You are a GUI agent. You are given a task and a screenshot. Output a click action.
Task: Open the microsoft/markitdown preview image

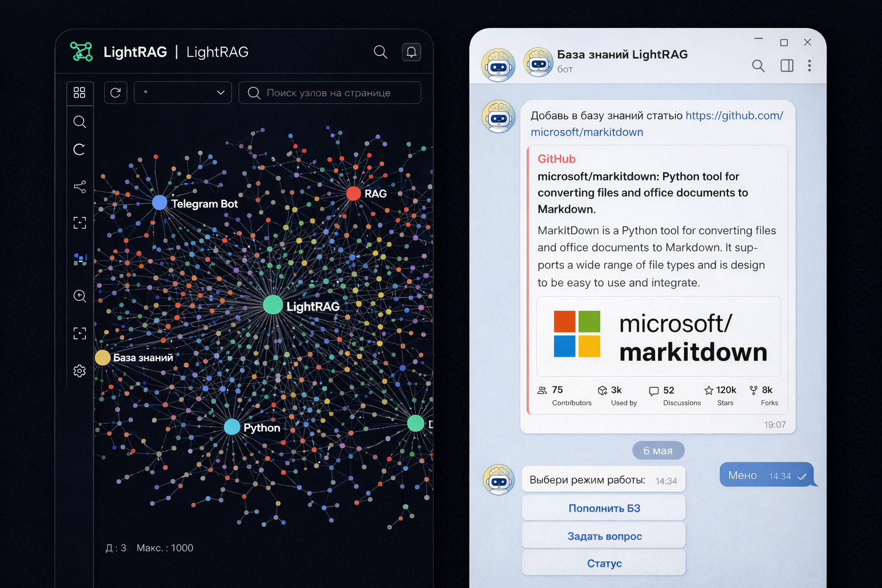pos(659,336)
